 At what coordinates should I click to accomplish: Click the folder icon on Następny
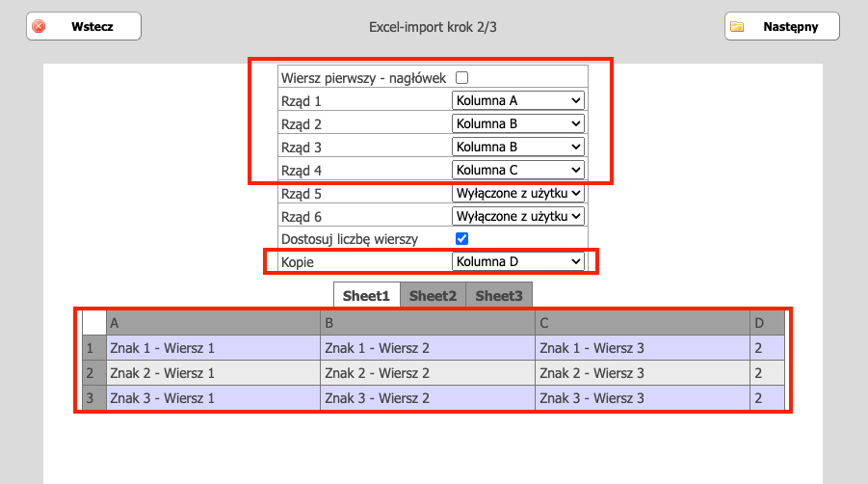[x=737, y=27]
